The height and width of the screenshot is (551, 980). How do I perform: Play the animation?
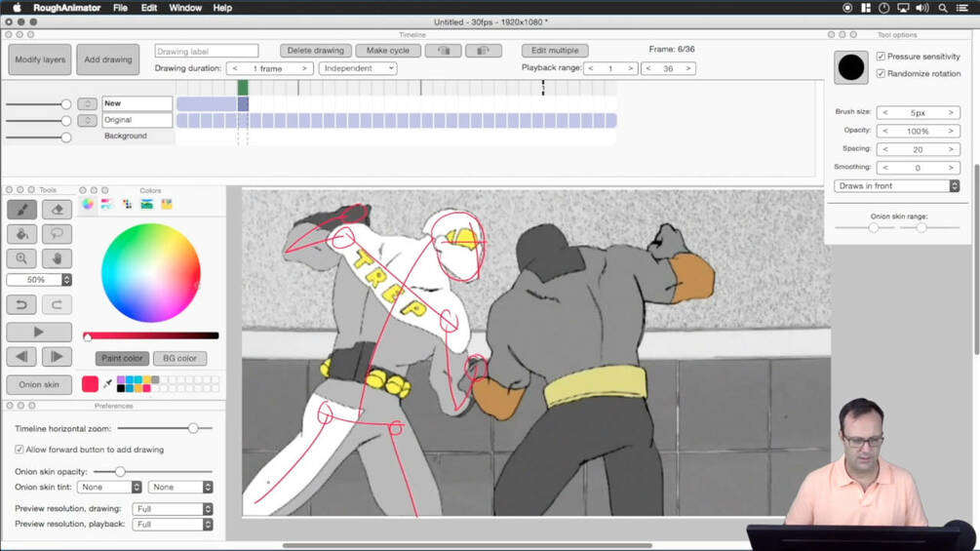point(39,332)
